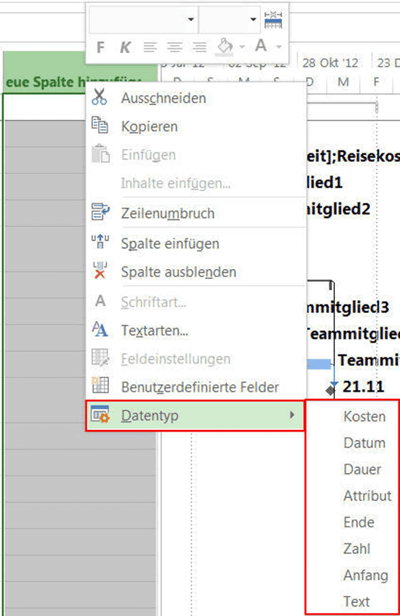Click the 28 Okt '12 timescale header
The width and height of the screenshot is (400, 616).
(330, 63)
